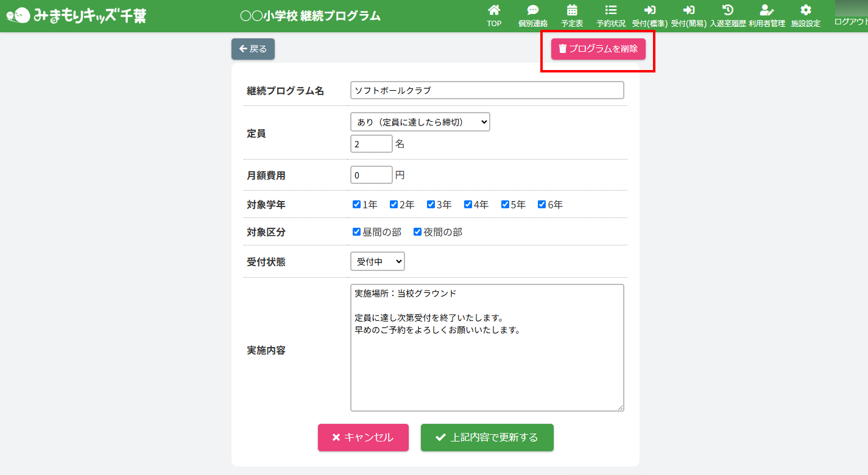
Task: Click the 戻る back button
Action: tap(253, 49)
